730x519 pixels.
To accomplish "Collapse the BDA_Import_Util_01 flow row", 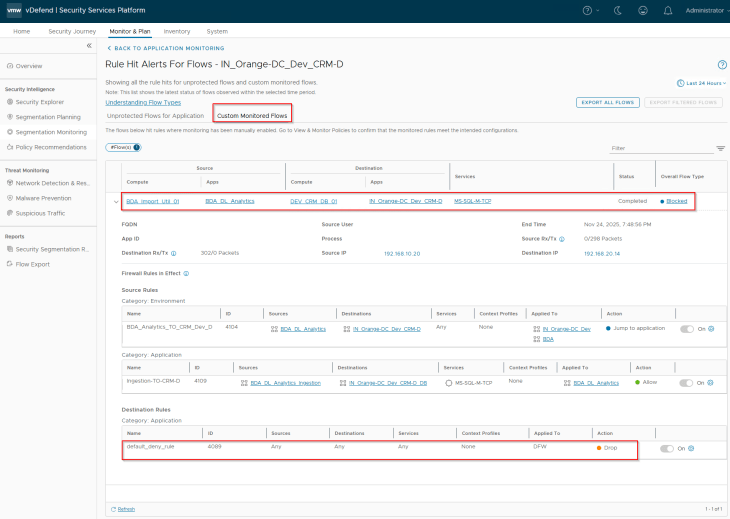I will 115,201.
